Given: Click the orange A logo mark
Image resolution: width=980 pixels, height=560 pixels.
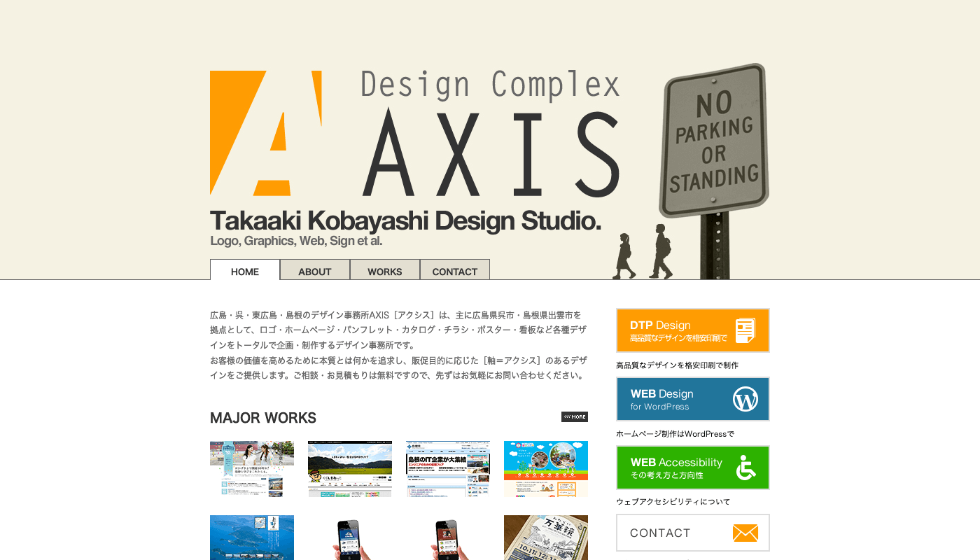Looking at the screenshot, I should click(x=265, y=133).
